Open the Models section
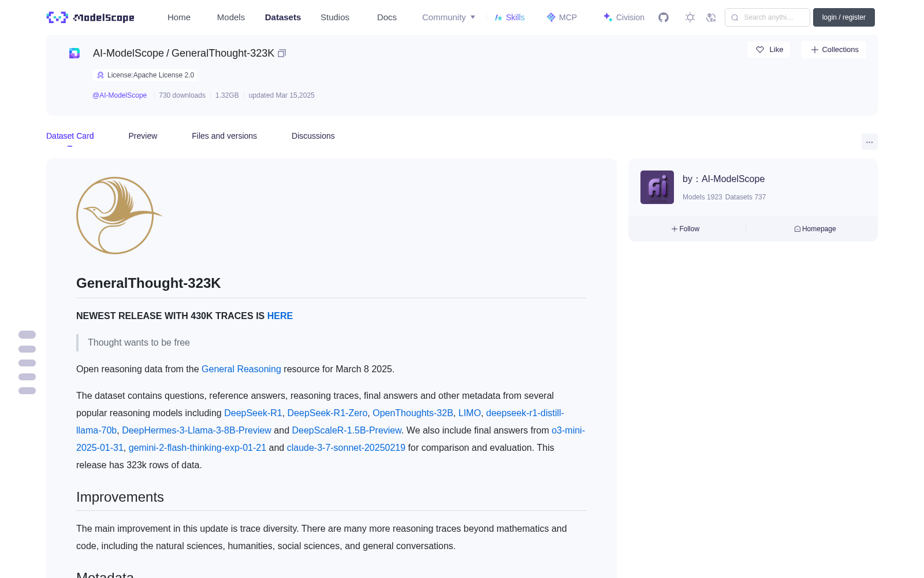Image resolution: width=924 pixels, height=578 pixels. click(x=231, y=17)
